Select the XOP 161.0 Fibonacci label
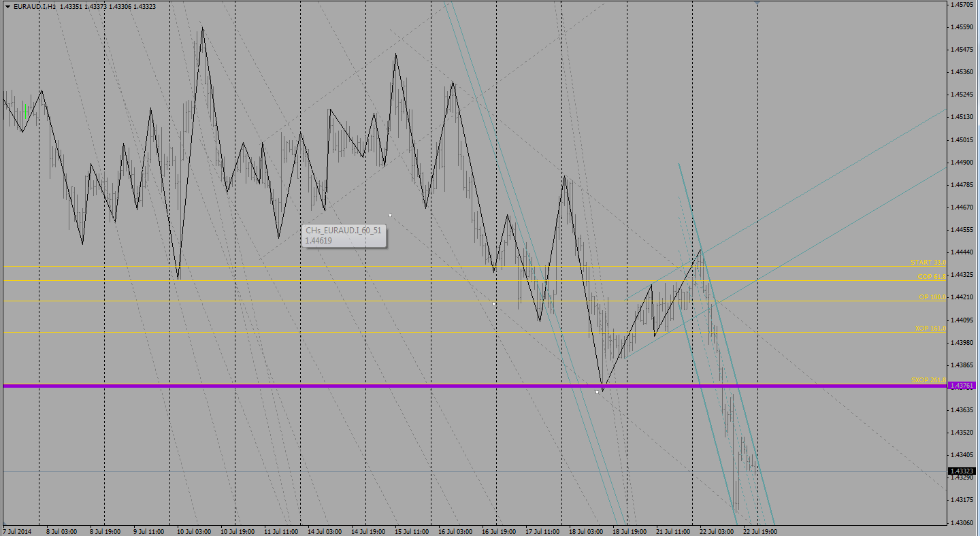980x536 pixels. (930, 329)
